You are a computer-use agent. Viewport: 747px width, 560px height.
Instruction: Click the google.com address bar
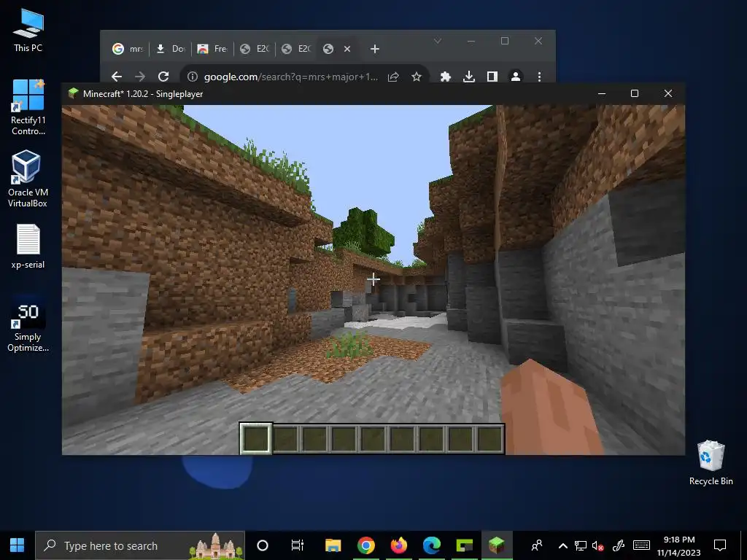[x=290, y=77]
